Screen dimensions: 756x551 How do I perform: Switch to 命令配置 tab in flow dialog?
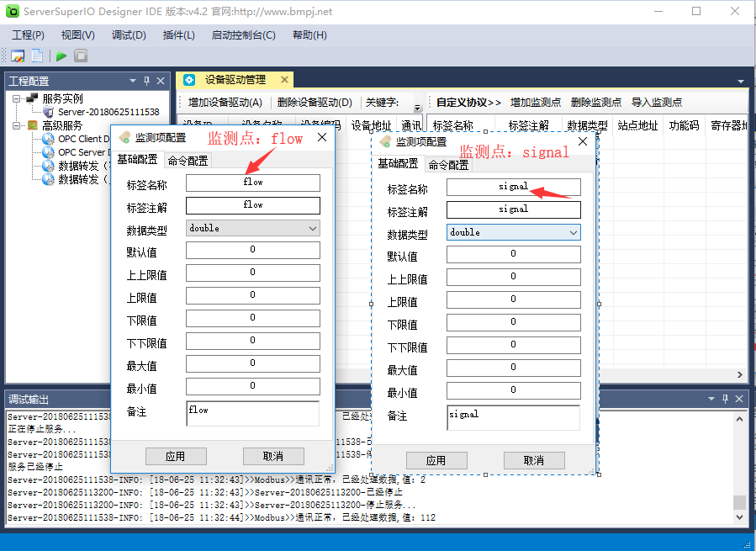(x=188, y=161)
